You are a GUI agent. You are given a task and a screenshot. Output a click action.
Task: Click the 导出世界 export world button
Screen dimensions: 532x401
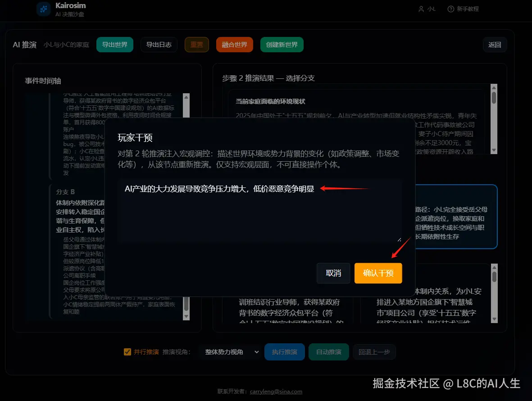pos(115,45)
